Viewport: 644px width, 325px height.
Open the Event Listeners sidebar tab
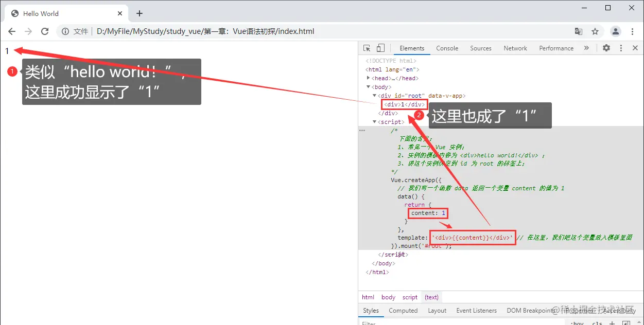click(x=477, y=311)
